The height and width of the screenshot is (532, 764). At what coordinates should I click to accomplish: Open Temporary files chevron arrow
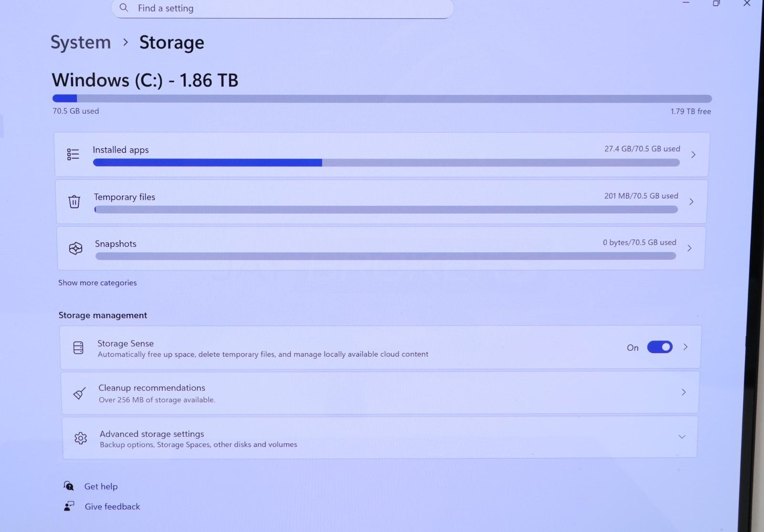point(691,202)
